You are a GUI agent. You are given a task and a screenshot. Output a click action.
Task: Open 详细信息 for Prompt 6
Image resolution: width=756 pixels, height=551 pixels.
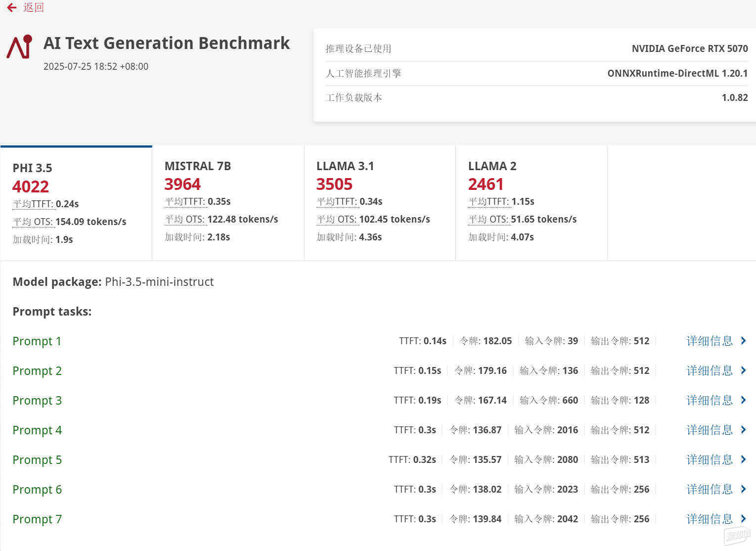pyautogui.click(x=710, y=489)
